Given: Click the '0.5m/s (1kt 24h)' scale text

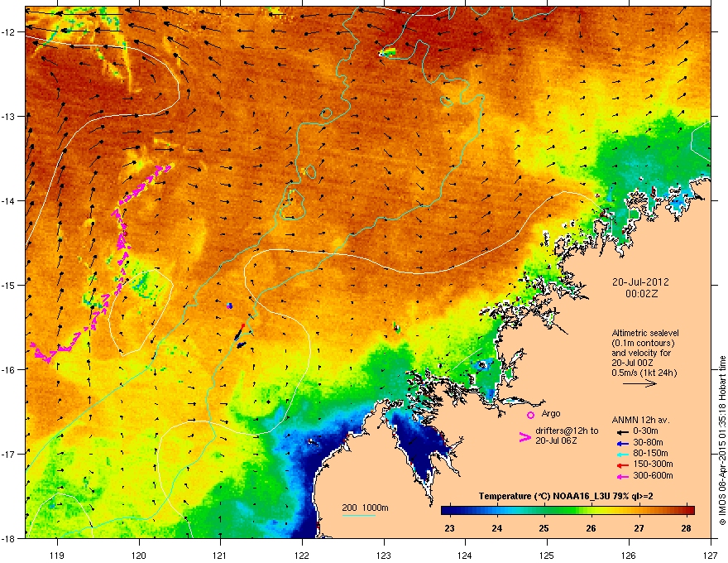Looking at the screenshot, I should pyautogui.click(x=644, y=373).
